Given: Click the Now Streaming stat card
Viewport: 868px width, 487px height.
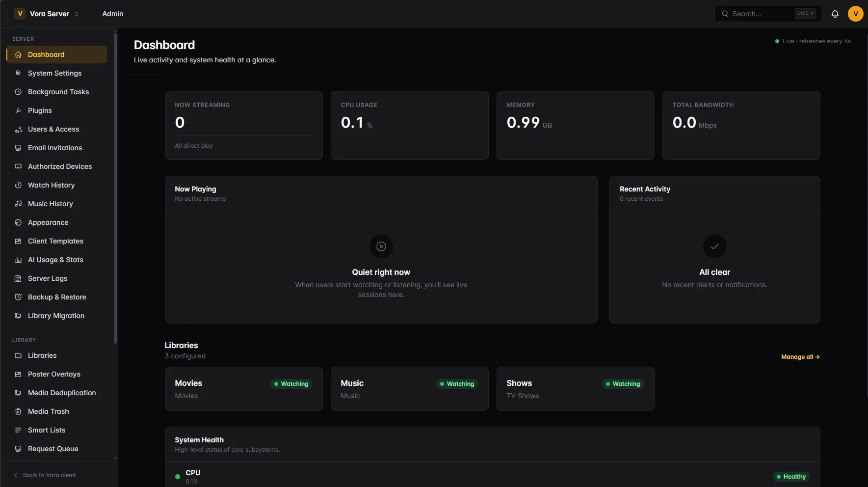Looking at the screenshot, I should (x=244, y=125).
